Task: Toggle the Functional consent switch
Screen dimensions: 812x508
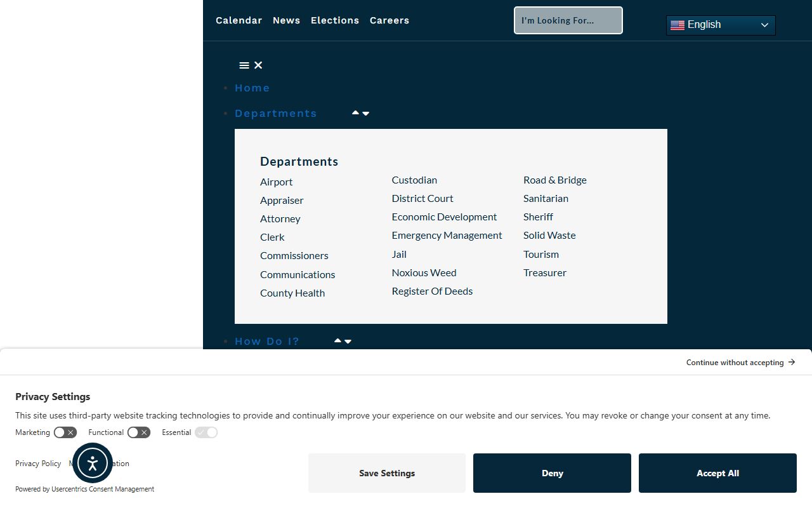Action: [139, 432]
